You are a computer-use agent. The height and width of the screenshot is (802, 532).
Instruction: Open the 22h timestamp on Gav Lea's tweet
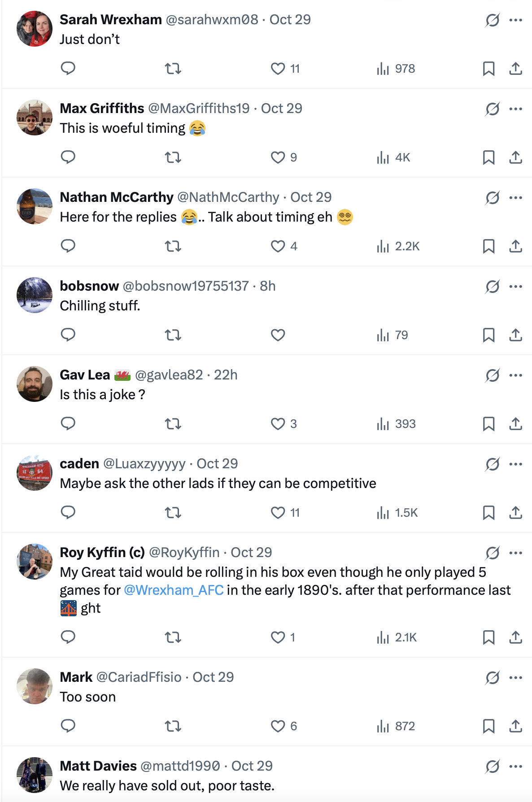226,375
